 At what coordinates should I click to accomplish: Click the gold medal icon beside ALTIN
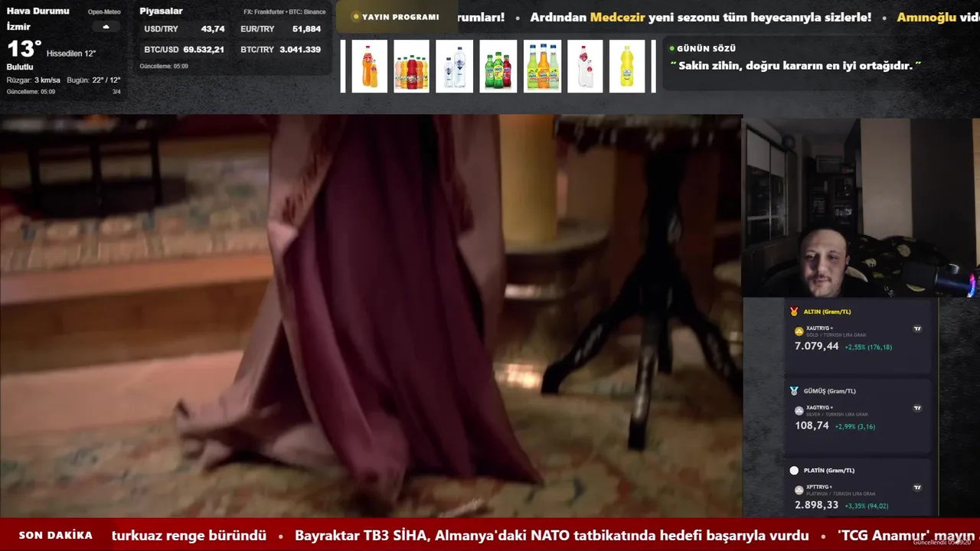point(794,311)
